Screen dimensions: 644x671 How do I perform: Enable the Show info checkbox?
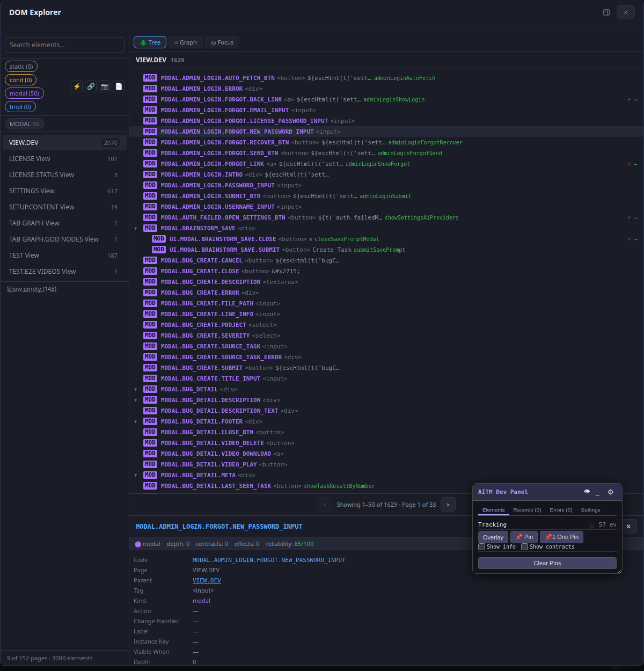pos(482,547)
